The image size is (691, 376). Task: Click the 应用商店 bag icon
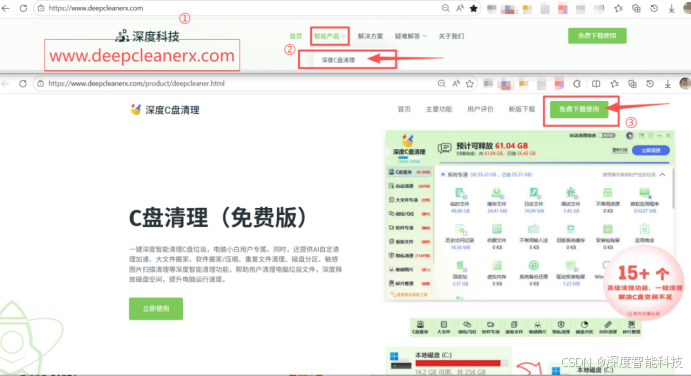click(645, 229)
